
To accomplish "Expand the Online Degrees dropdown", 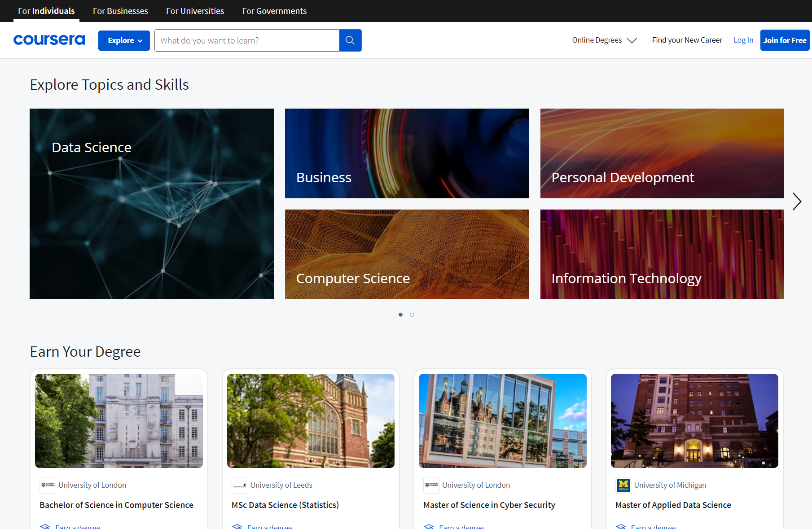I will click(x=604, y=40).
